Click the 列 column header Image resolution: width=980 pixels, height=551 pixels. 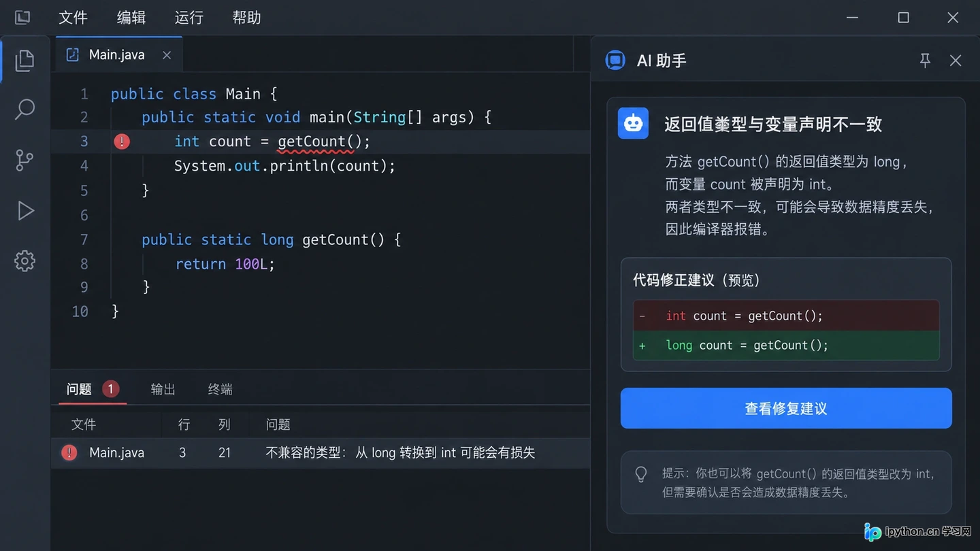tap(225, 424)
